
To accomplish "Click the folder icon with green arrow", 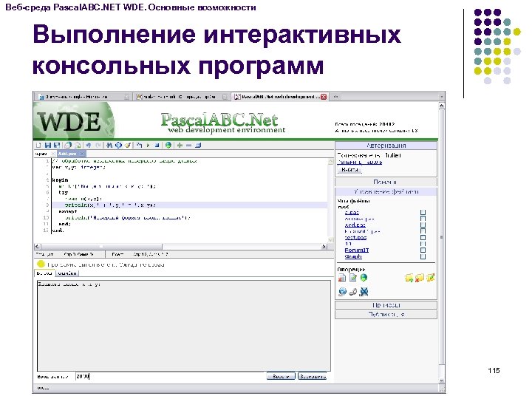I will [x=409, y=278].
